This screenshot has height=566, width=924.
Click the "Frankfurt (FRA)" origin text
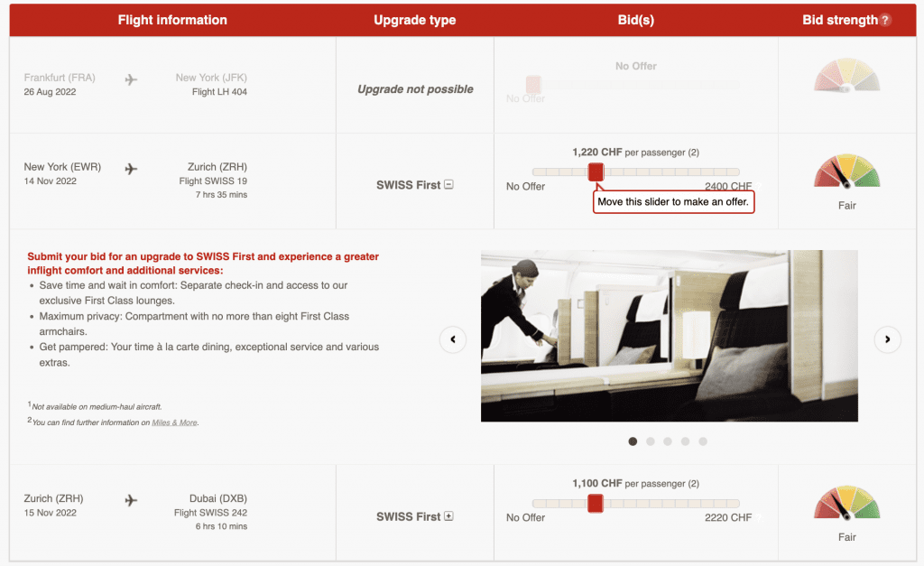tap(60, 78)
